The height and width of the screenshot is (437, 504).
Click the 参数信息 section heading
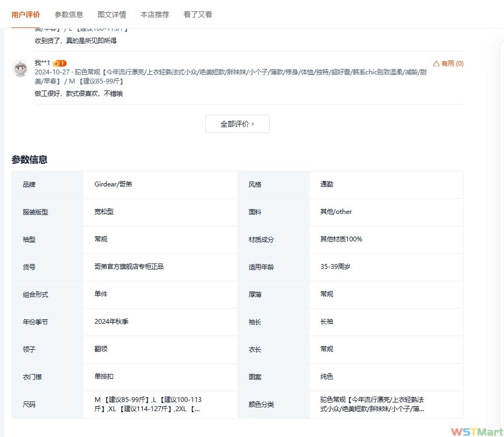(x=30, y=159)
